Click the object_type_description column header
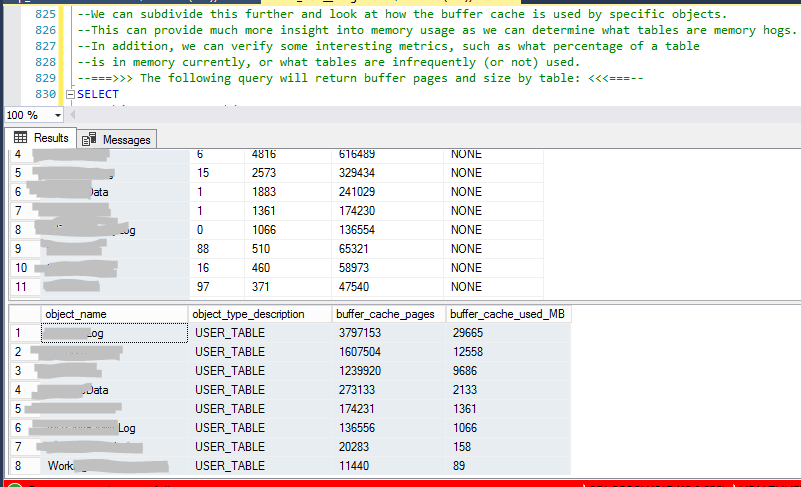The height and width of the screenshot is (487, 801). coord(260,314)
